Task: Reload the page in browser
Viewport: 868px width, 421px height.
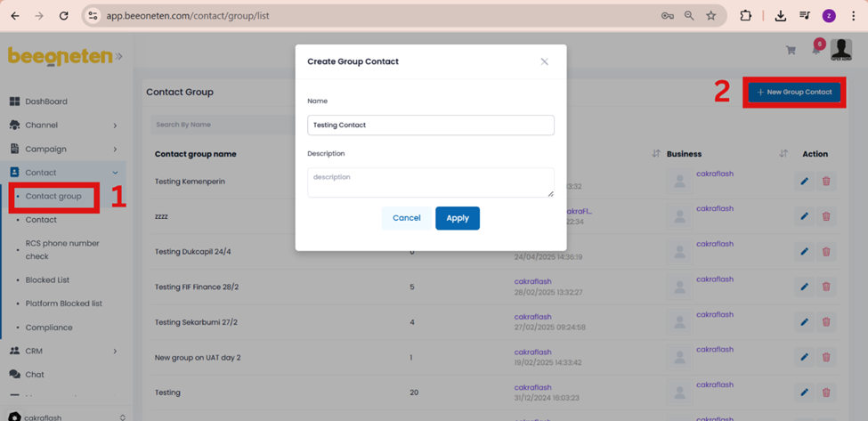Action: pyautogui.click(x=63, y=16)
